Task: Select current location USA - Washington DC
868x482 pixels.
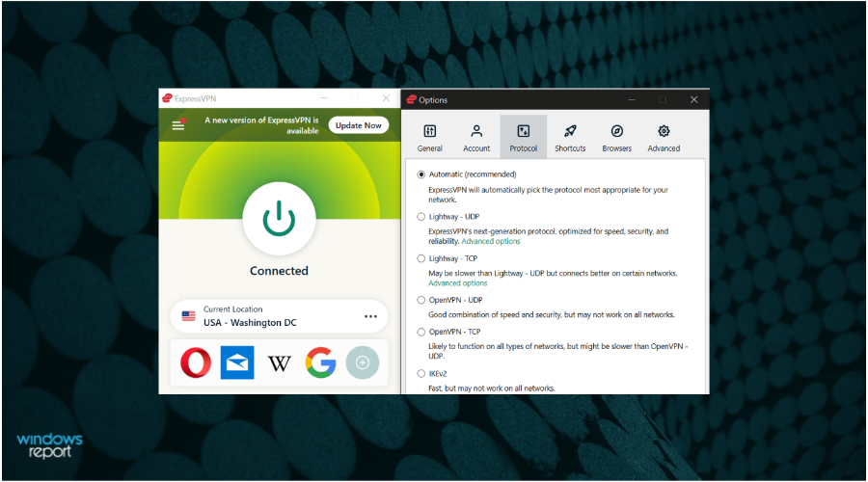Action: click(279, 316)
